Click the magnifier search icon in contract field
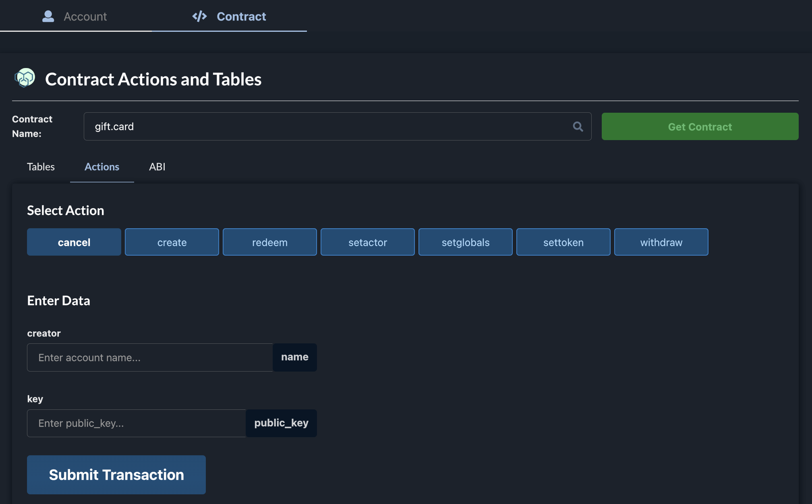Screen dimensions: 812x504 pyautogui.click(x=578, y=126)
